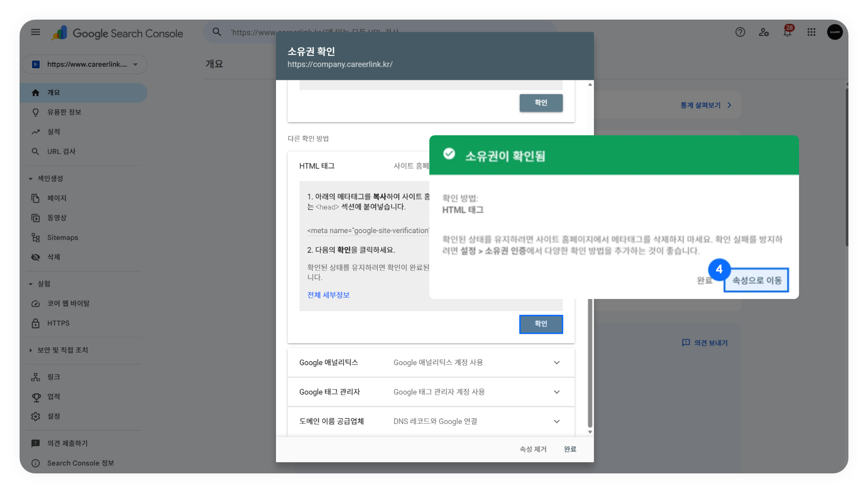Click the 확인 button under HTML 태그
Viewport: 868px width, 493px height.
tap(541, 324)
